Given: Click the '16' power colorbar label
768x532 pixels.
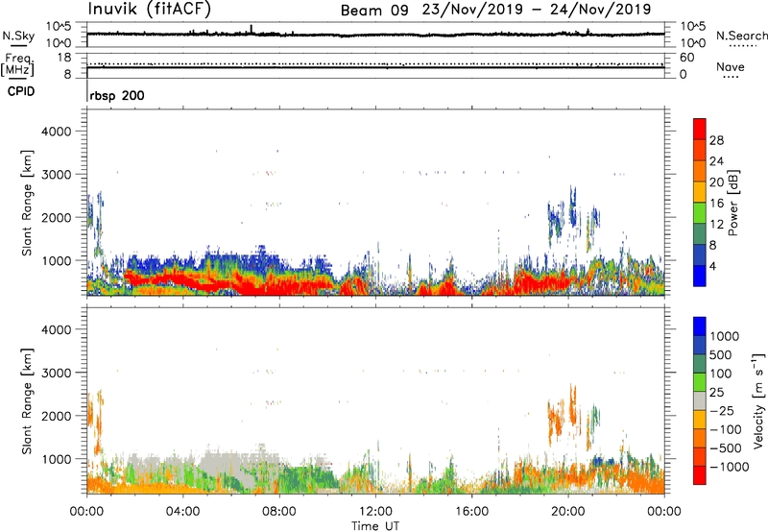Looking at the screenshot, I should tap(716, 204).
